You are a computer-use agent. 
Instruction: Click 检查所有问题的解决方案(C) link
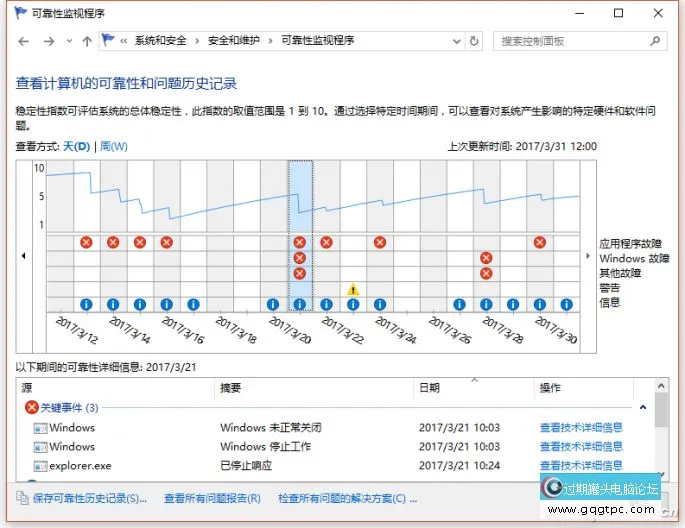[348, 498]
